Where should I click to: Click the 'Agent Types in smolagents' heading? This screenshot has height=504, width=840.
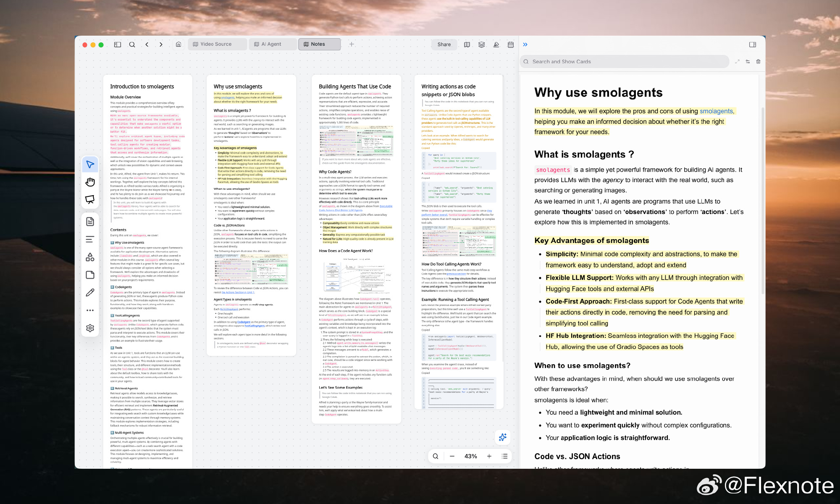233,300
